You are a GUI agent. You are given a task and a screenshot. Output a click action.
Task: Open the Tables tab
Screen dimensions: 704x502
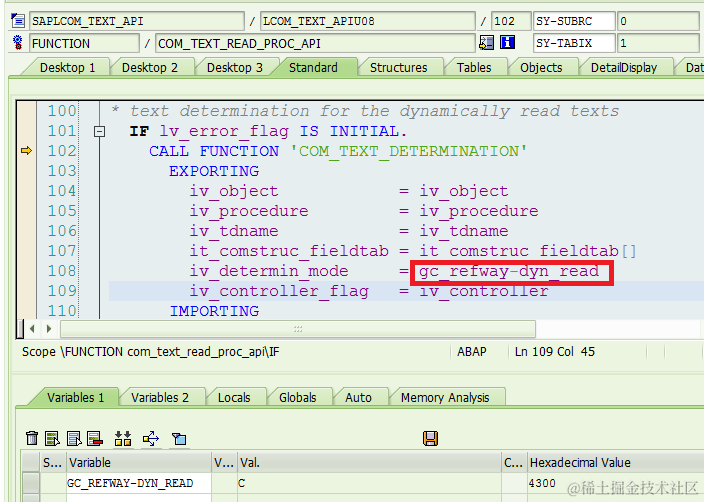point(474,67)
